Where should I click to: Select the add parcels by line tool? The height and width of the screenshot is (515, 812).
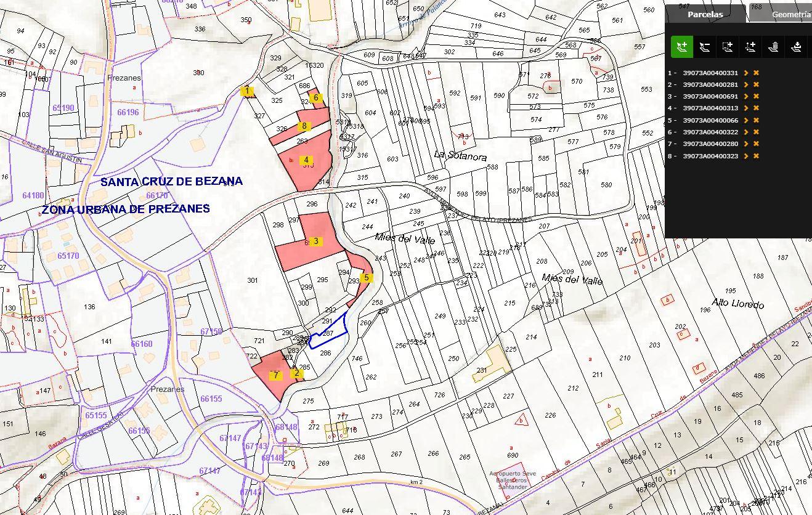coord(750,46)
